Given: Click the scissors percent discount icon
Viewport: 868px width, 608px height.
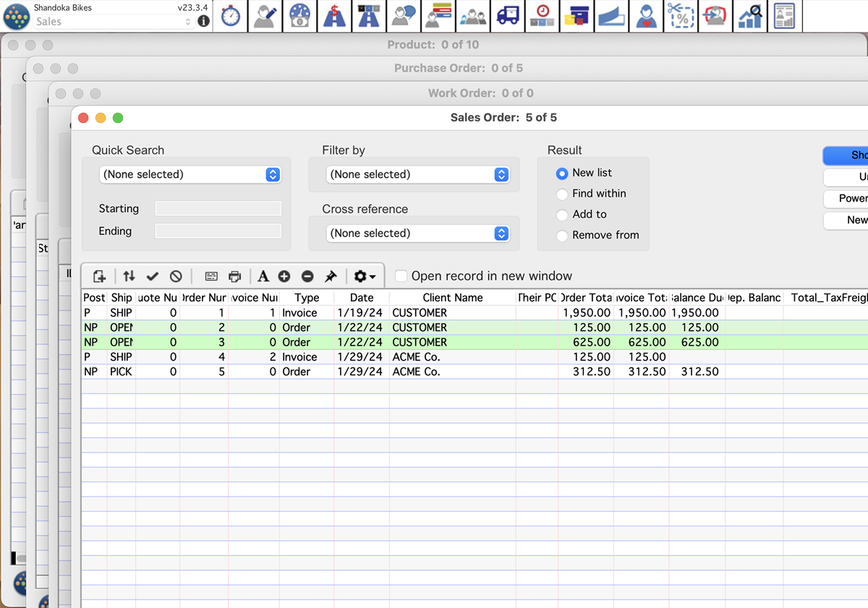Looking at the screenshot, I should (x=681, y=16).
